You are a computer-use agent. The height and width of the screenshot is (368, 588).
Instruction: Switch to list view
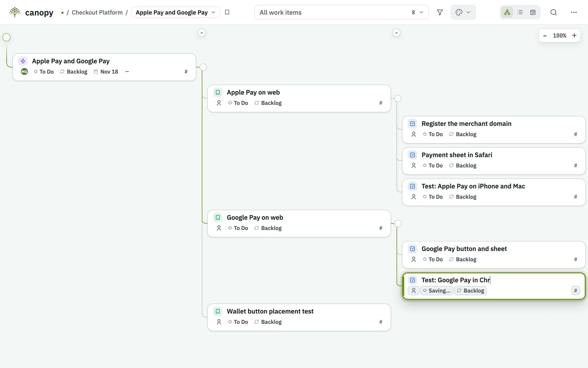[x=520, y=13]
